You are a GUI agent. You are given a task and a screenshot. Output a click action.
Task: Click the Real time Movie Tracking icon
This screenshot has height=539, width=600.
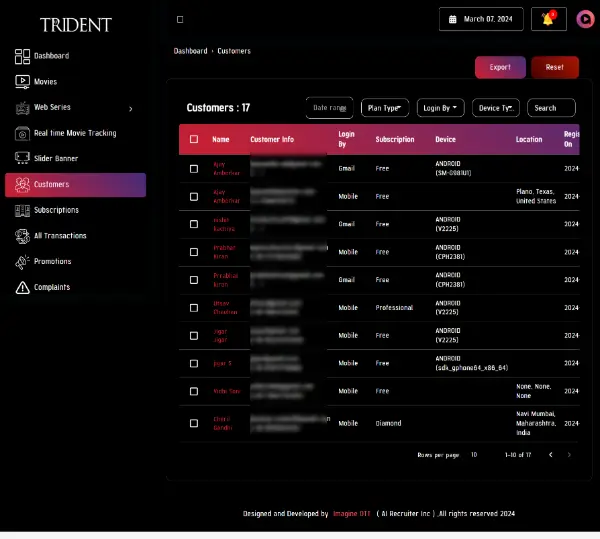tap(22, 133)
